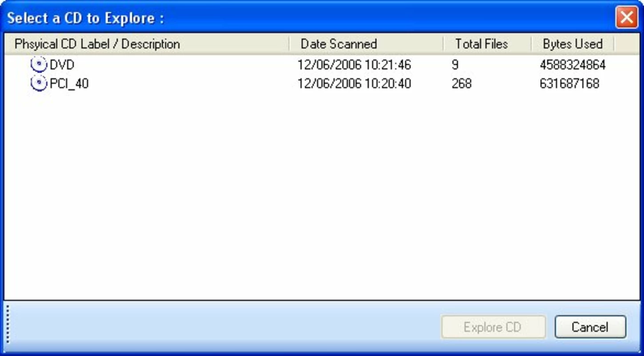This screenshot has height=356, width=644.
Task: Click the dialog title bar text
Action: 85,18
